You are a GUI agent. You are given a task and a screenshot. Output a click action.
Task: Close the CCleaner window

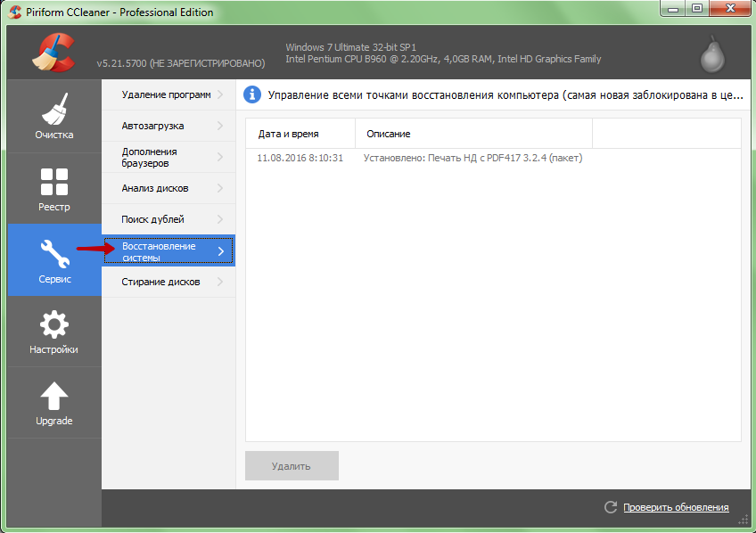pos(730,9)
